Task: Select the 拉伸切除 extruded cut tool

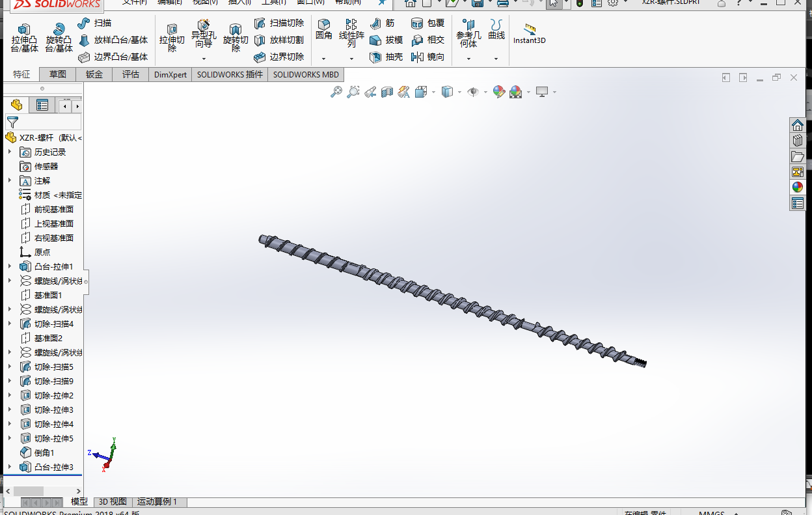Action: 172,38
